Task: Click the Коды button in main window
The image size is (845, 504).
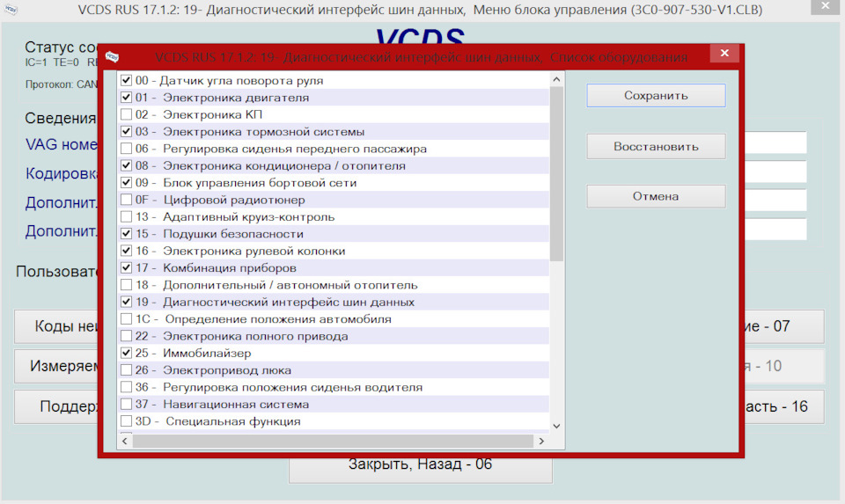Action: (56, 326)
